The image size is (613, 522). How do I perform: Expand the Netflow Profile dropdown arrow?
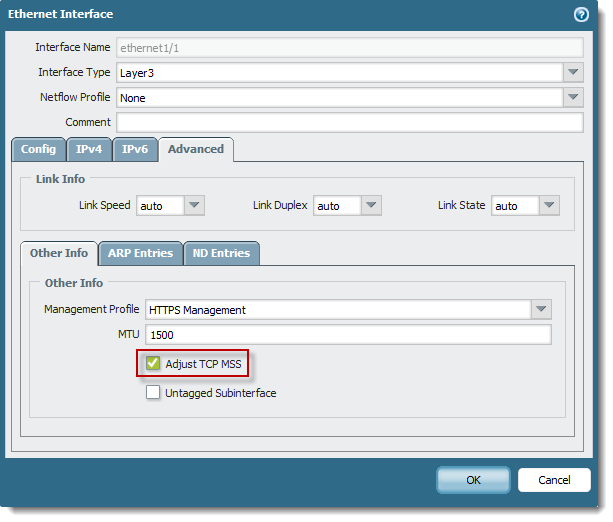click(x=573, y=97)
